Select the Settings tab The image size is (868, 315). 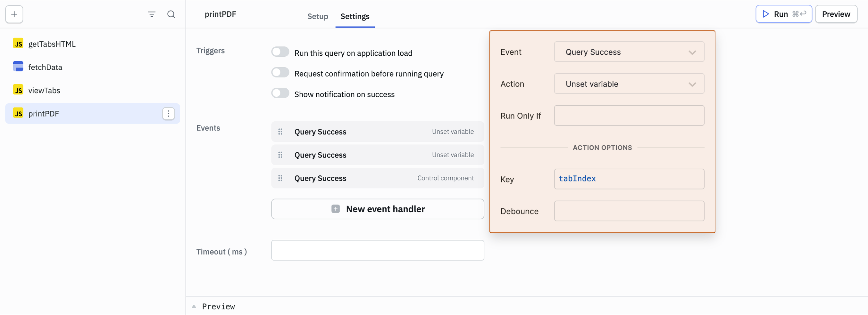pos(355,16)
